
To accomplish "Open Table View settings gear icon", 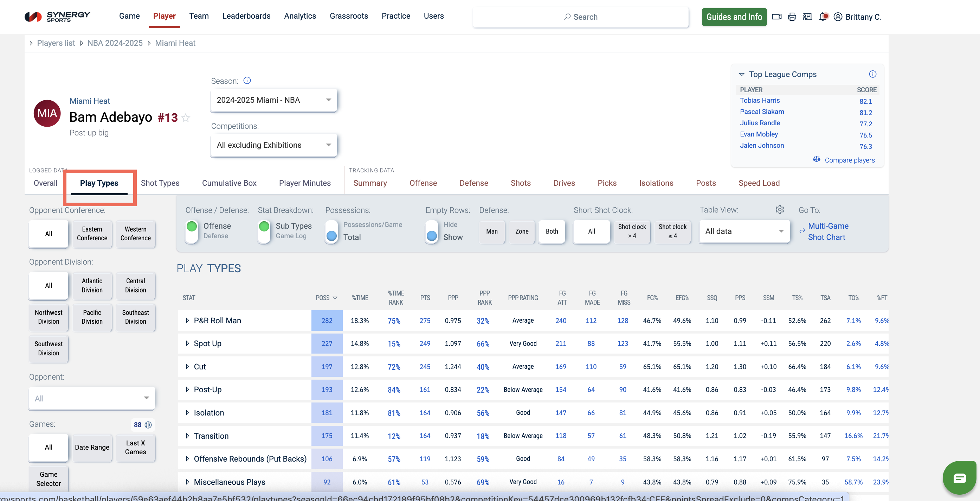I will pyautogui.click(x=780, y=210).
